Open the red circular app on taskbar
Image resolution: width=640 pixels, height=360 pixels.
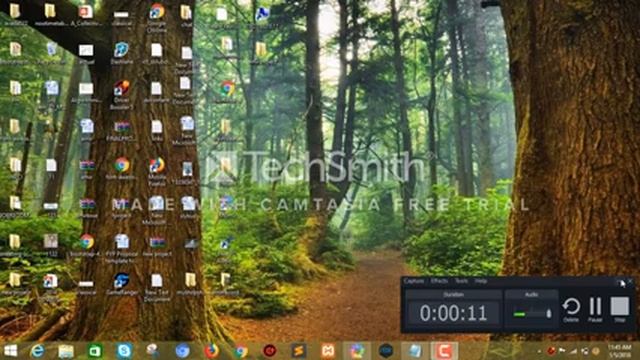(270, 351)
